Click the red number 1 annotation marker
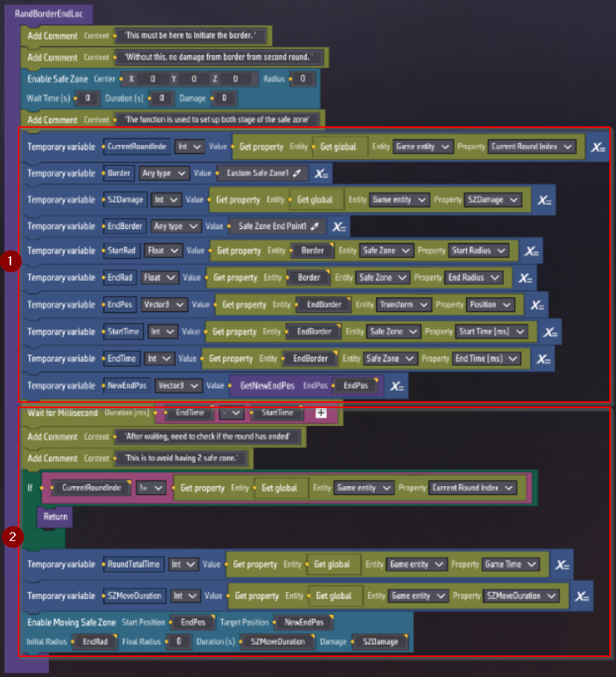The width and height of the screenshot is (616, 677). (11, 262)
